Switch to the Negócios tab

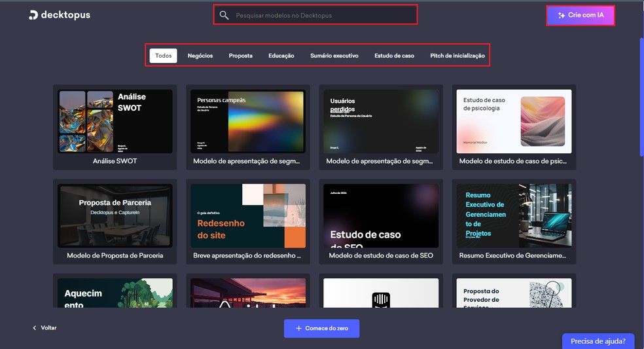200,56
